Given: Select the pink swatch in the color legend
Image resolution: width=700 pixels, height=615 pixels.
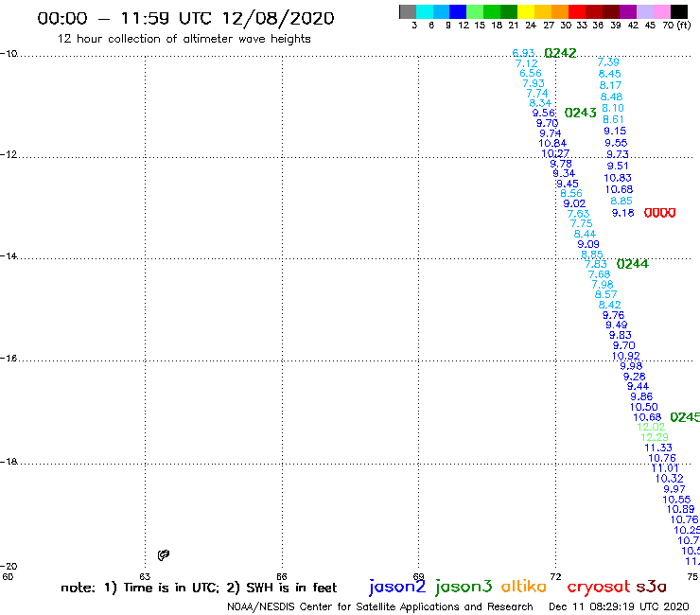Looking at the screenshot, I should pyautogui.click(x=662, y=11).
